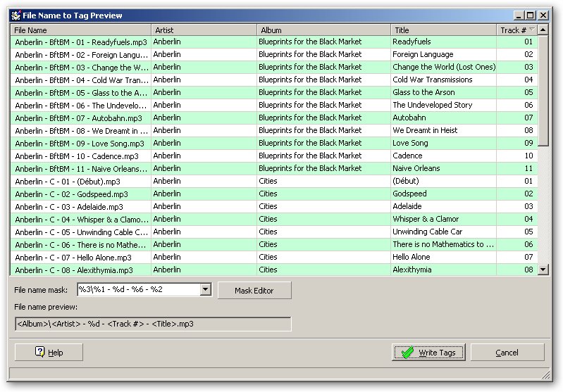The height and width of the screenshot is (392, 563).
Task: Click the question mark Help icon
Action: [x=40, y=353]
